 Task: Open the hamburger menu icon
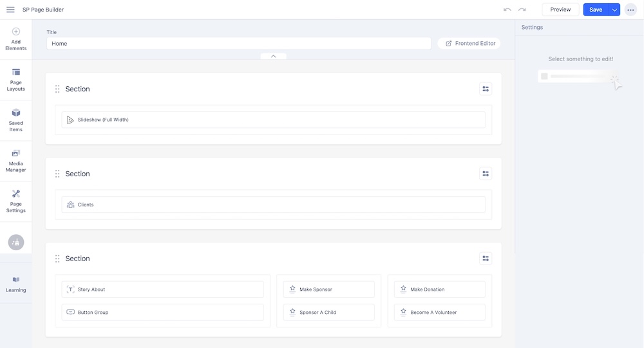point(10,10)
